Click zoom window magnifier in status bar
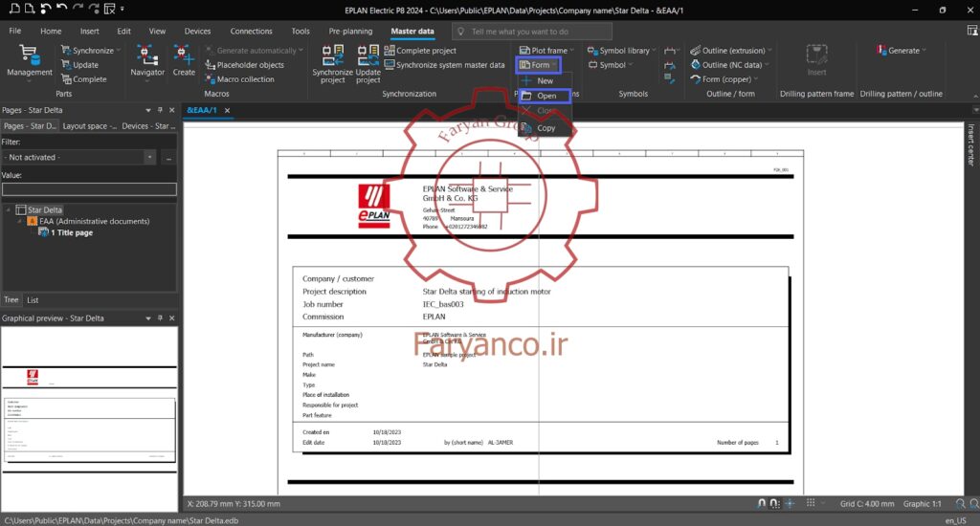This screenshot has height=526, width=980. [x=961, y=503]
